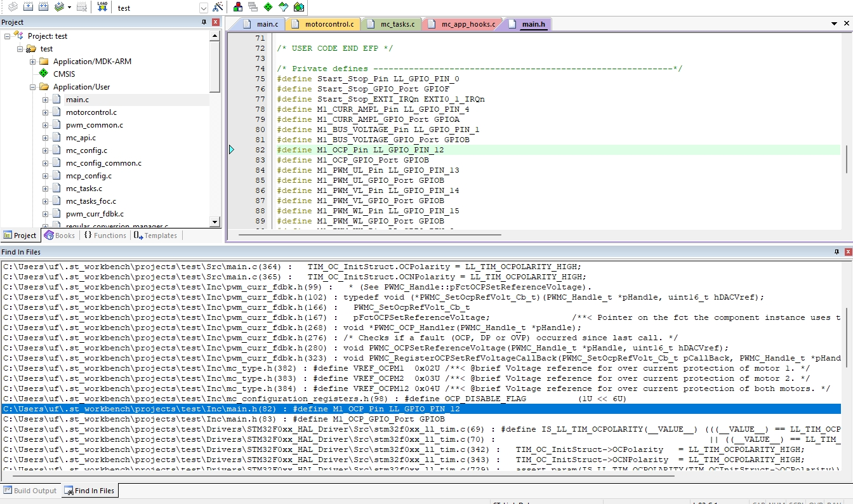
Task: Collapse the Application/User folder
Action: [x=32, y=87]
